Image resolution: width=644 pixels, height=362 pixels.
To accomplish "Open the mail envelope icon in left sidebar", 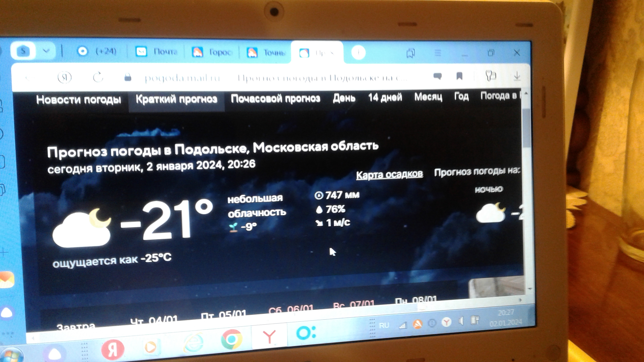I will point(7,280).
